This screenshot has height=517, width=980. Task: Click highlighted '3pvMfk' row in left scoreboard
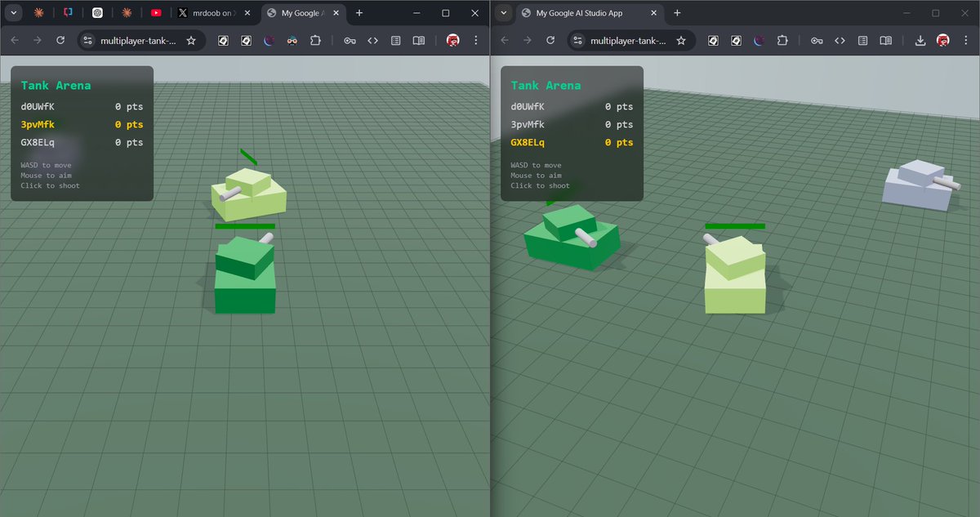point(82,125)
